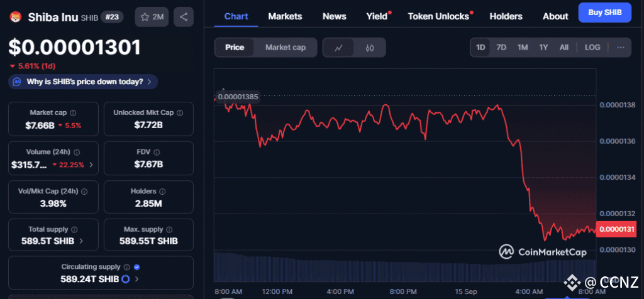
Task: Show info tooltip for Unlocked Mkt Cap
Action: pos(180,113)
